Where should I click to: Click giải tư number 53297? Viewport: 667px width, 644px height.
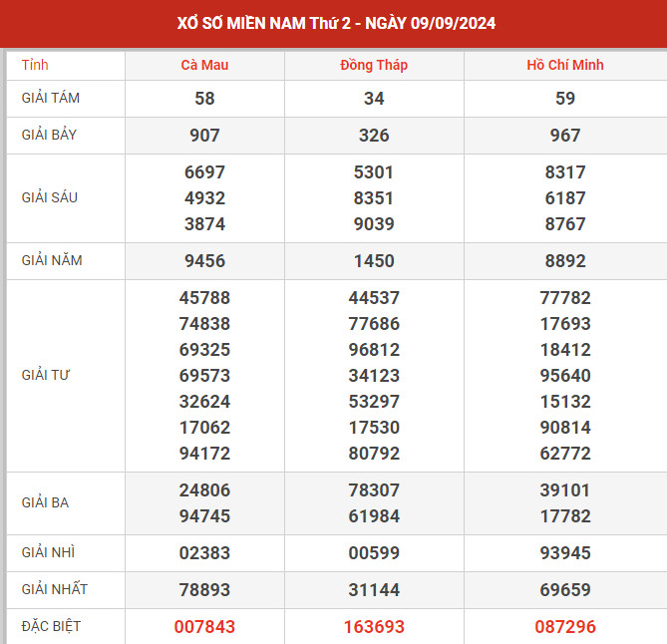tap(374, 402)
